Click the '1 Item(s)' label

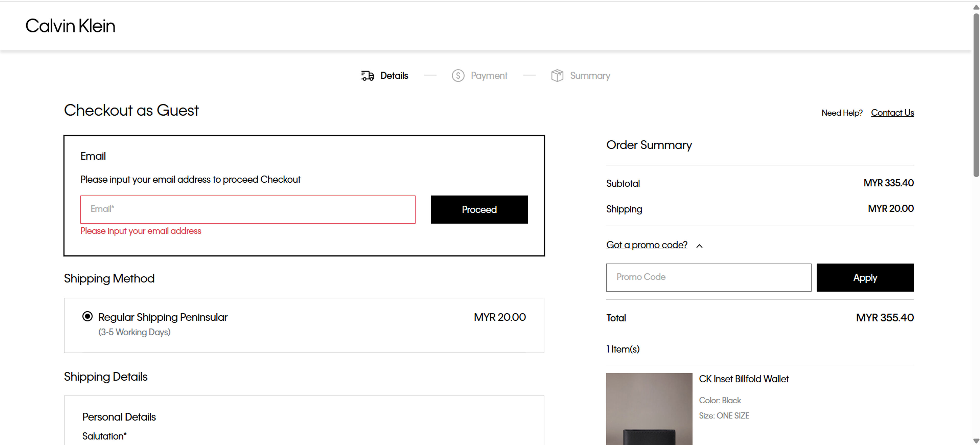point(623,349)
